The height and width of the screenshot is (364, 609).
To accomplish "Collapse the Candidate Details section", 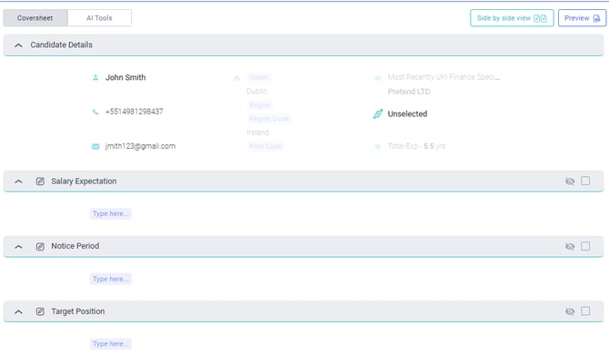I will 18,44.
